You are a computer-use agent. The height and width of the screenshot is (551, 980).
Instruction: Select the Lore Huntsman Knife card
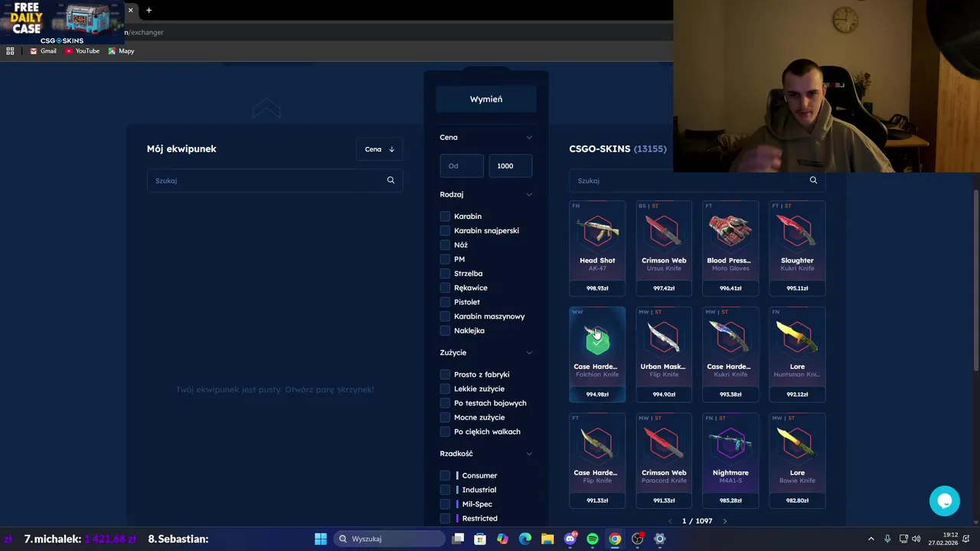(797, 354)
